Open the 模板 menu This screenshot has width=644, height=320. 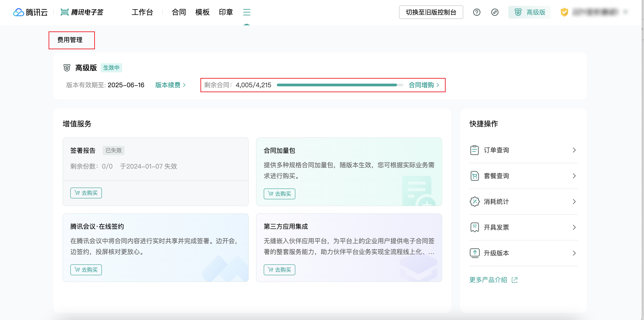pos(202,12)
